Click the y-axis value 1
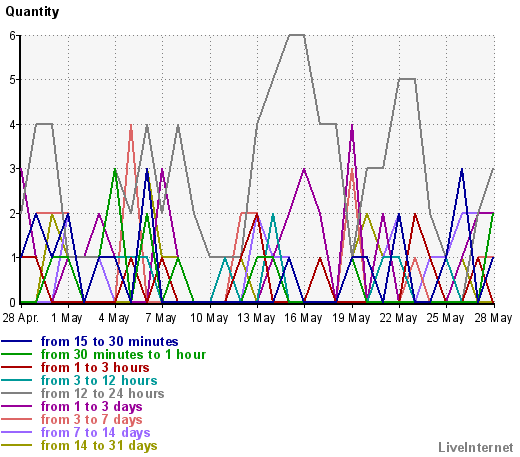The image size is (520, 457). click(13, 258)
